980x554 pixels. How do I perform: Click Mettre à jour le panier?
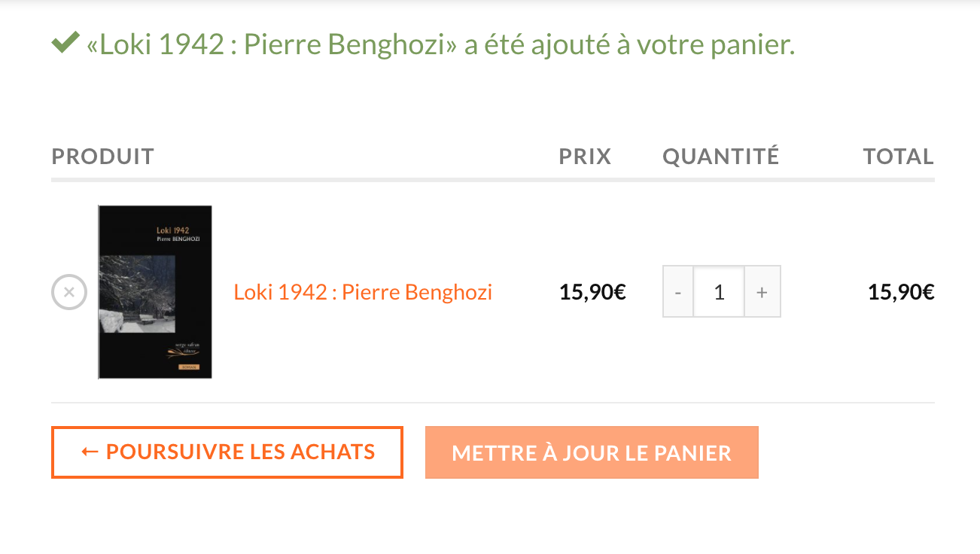point(592,452)
